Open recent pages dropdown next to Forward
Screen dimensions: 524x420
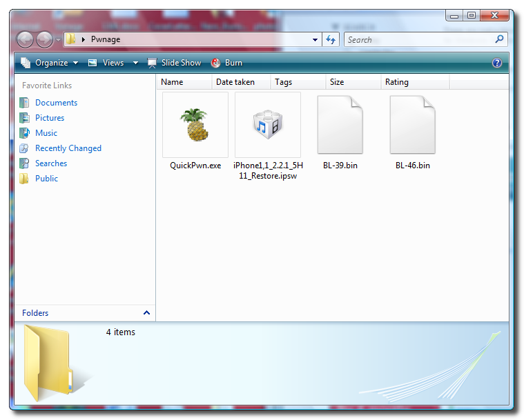(x=58, y=40)
